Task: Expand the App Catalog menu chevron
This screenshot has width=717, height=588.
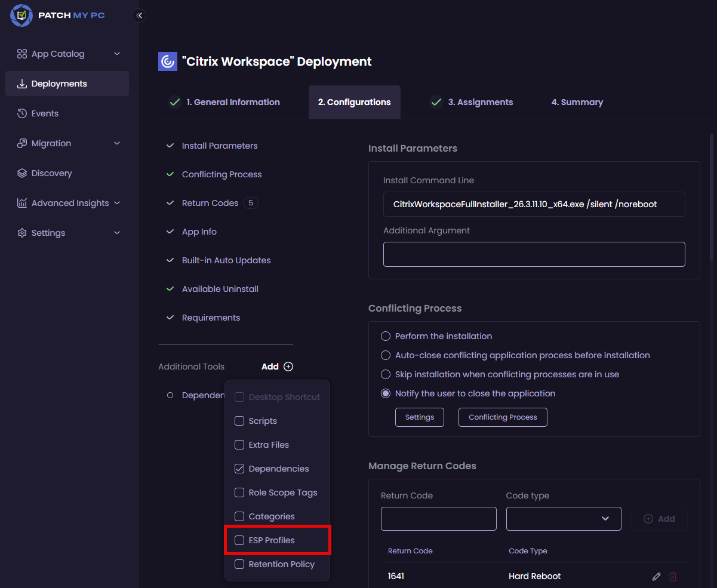Action: (117, 54)
